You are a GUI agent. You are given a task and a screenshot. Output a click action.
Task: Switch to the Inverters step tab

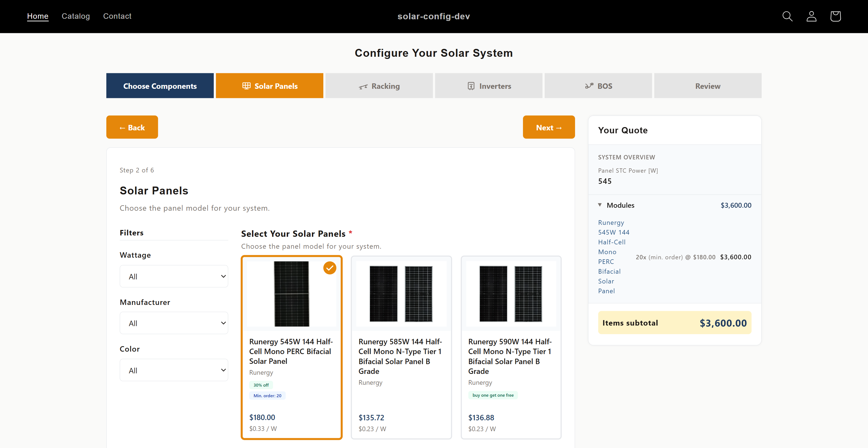click(489, 86)
